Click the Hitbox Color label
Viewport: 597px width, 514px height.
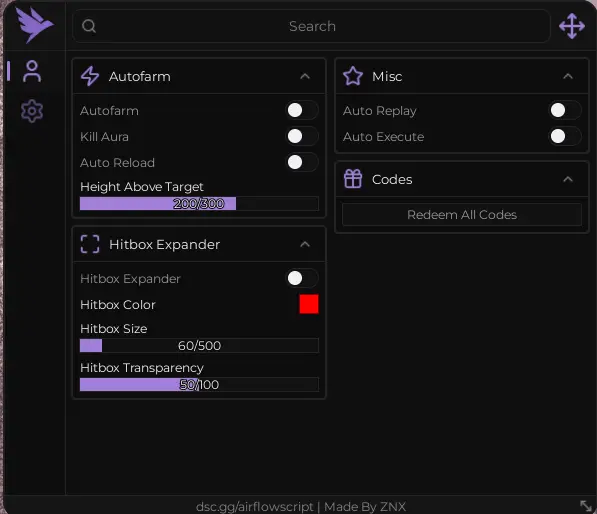(x=118, y=305)
